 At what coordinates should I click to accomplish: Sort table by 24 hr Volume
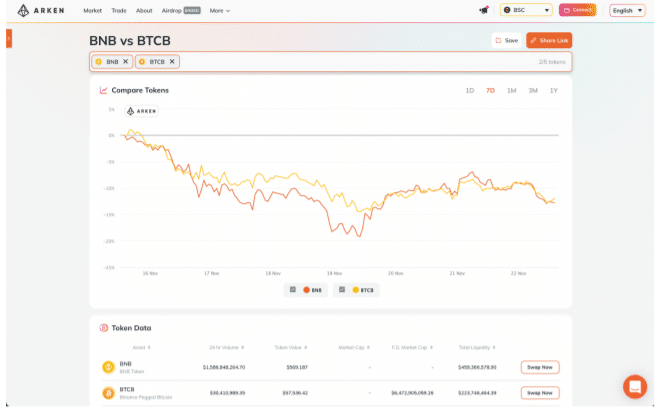click(227, 347)
